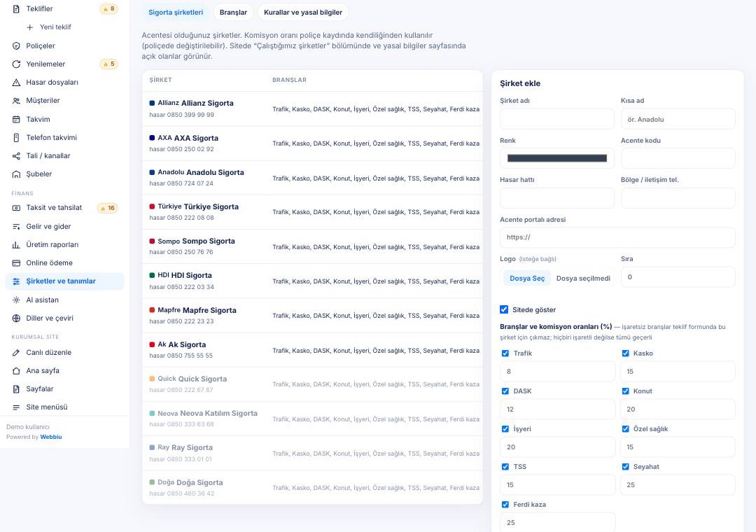Click the Üretim raporları bar chart icon
The image size is (756, 532).
pyautogui.click(x=16, y=244)
